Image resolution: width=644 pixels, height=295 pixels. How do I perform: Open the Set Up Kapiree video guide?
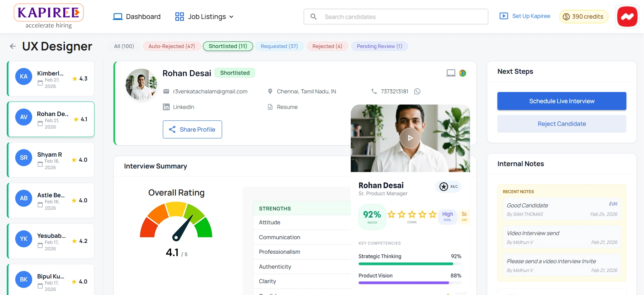525,16
